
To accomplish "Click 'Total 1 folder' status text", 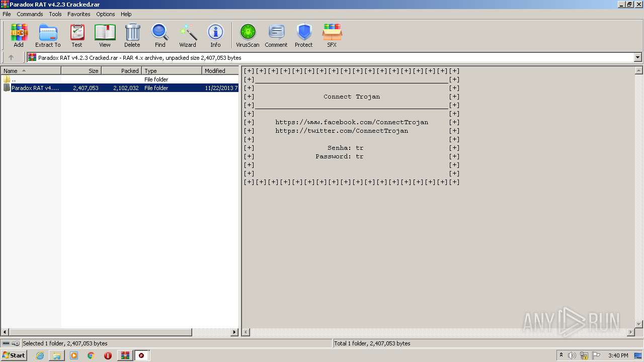I will (372, 343).
